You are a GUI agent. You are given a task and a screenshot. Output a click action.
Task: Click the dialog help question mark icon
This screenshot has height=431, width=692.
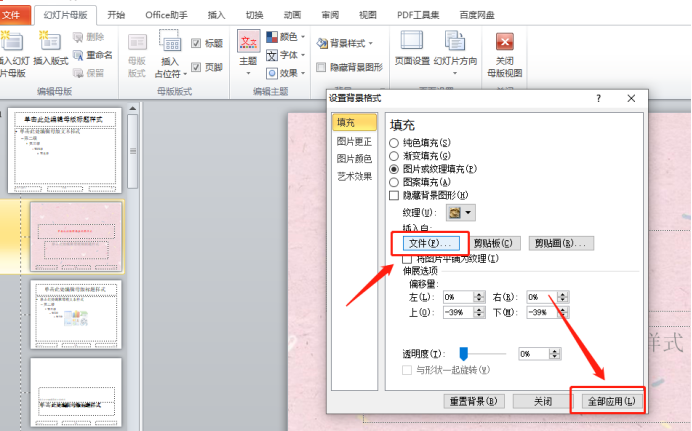point(598,98)
